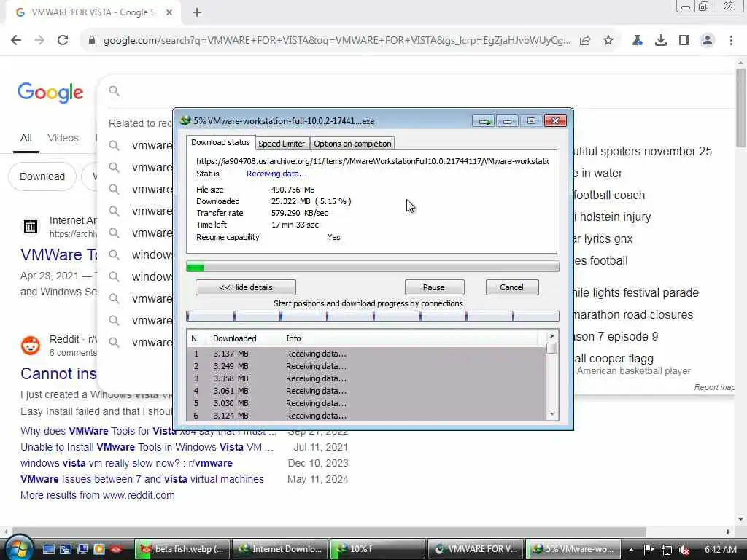Image resolution: width=747 pixels, height=560 pixels.
Task: Click the Receiving data status text
Action: 276,174
